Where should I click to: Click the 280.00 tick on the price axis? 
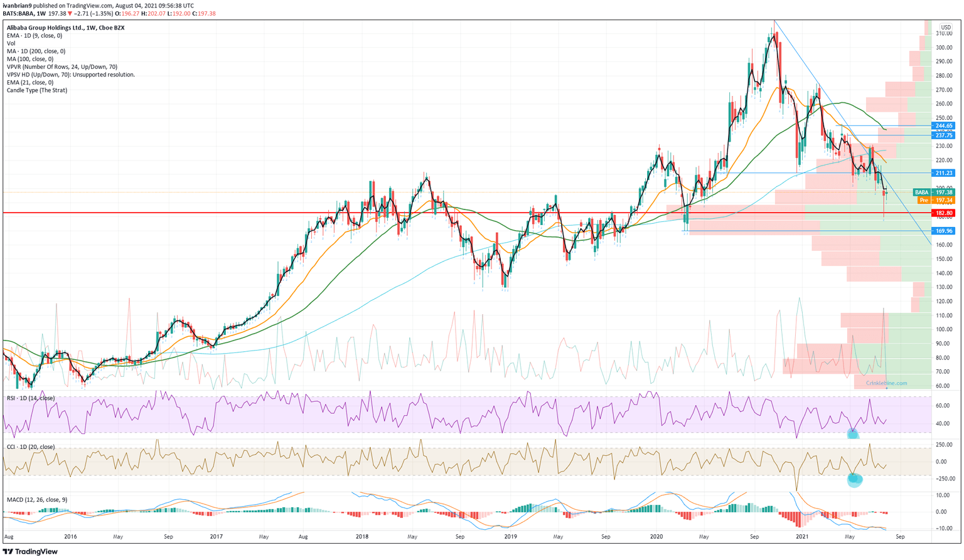pyautogui.click(x=945, y=75)
